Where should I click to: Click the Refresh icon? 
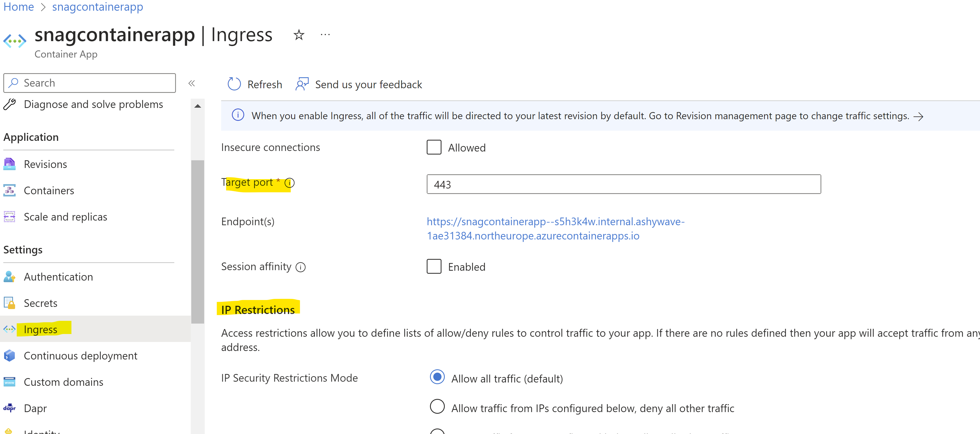pos(234,84)
